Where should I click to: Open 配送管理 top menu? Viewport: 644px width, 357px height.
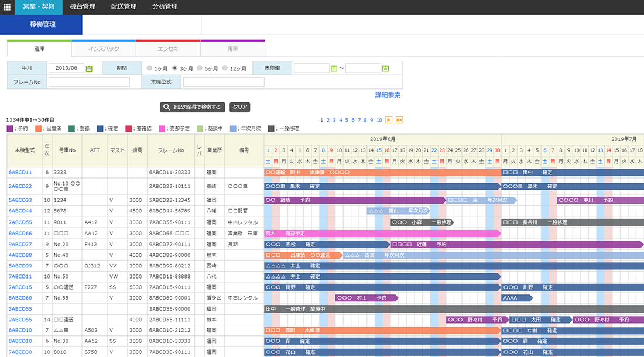(124, 7)
